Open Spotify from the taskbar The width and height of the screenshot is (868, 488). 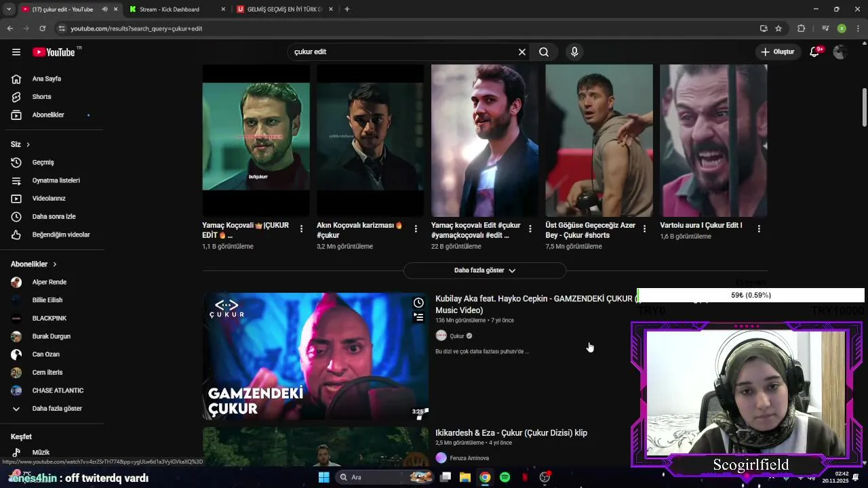pos(505,477)
